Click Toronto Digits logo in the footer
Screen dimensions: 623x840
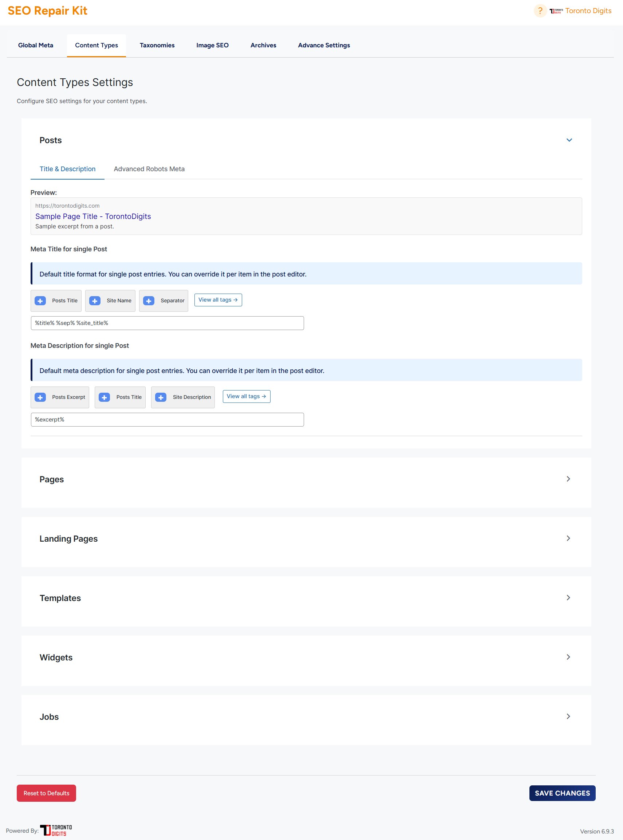tap(56, 830)
